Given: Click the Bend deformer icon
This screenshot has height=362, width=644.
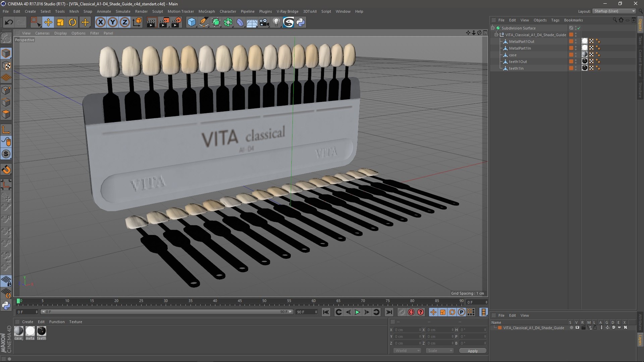Looking at the screenshot, I should pyautogui.click(x=240, y=22).
